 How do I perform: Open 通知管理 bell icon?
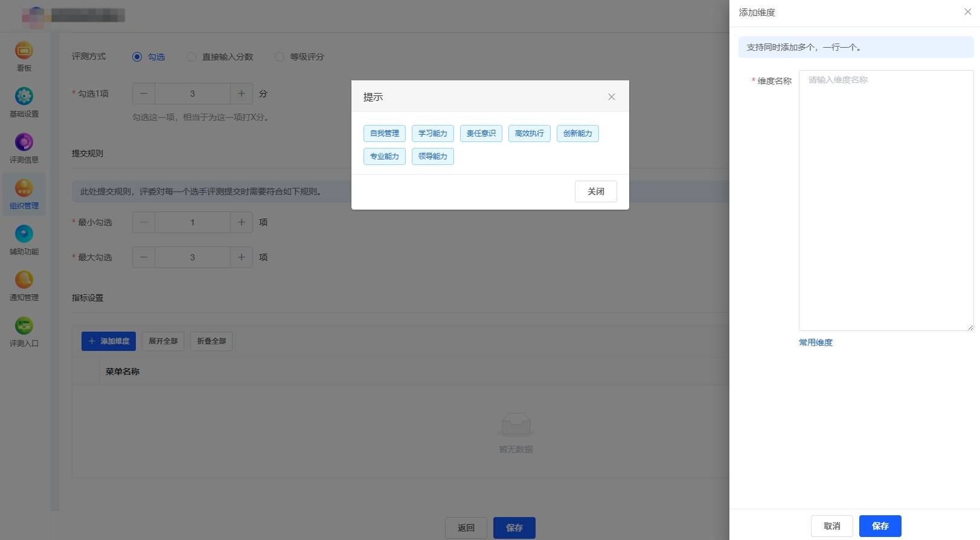tap(24, 280)
